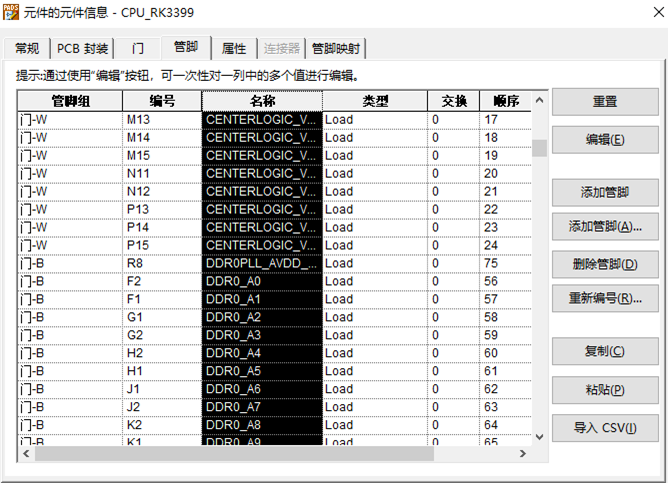Select the DDR0_A6 name cell
The height and width of the screenshot is (483, 668).
click(262, 389)
